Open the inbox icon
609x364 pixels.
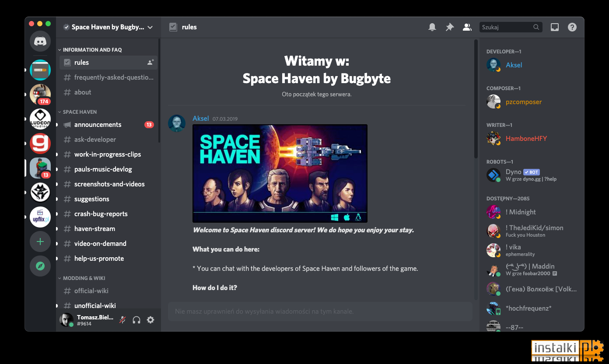coord(555,27)
